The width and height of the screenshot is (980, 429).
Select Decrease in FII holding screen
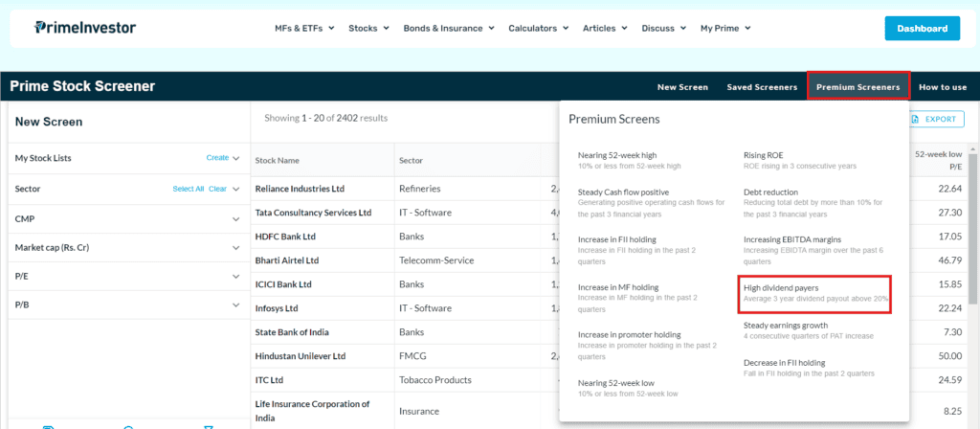tap(809, 368)
